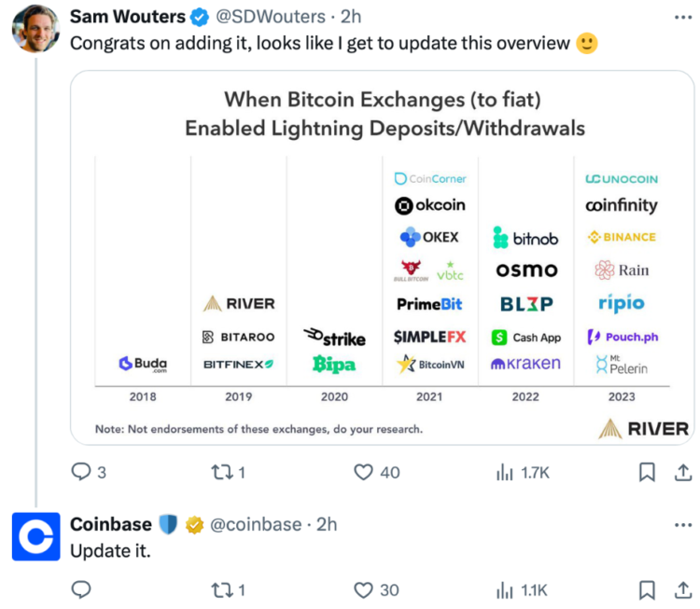
Task: Bookmark Sam Wouters' tweet
Action: pos(646,473)
